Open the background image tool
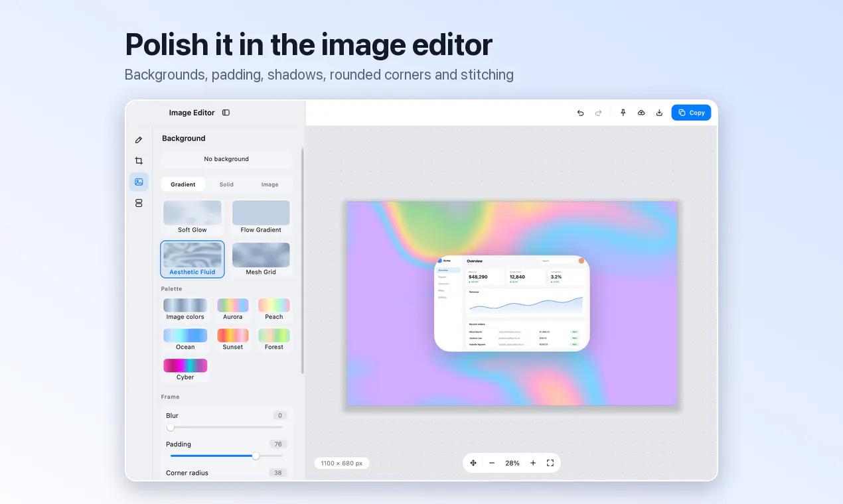 pyautogui.click(x=139, y=182)
